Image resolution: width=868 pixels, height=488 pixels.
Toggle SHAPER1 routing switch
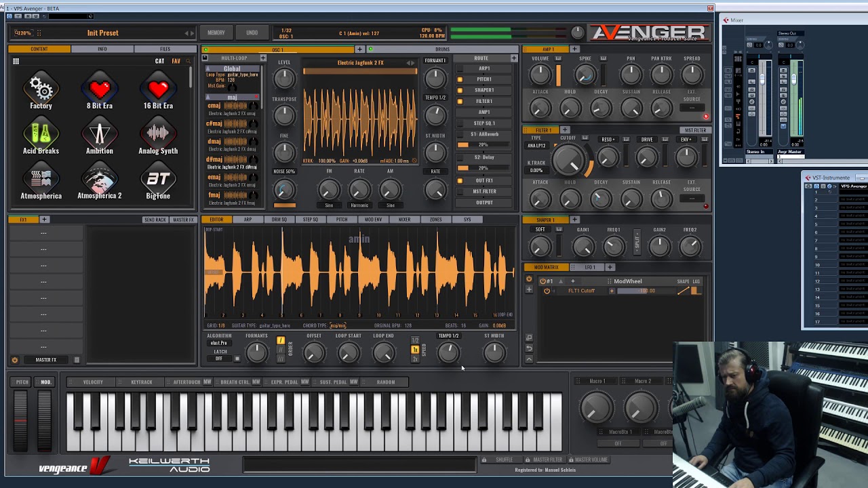pyautogui.click(x=460, y=90)
